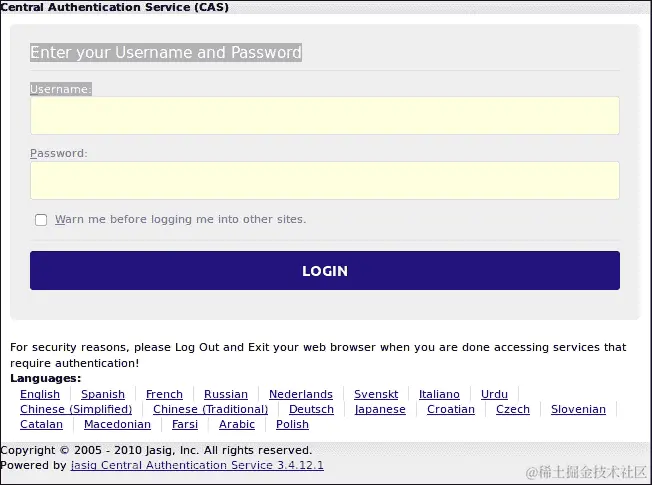The height and width of the screenshot is (485, 652).
Task: Select Farsi language link
Action: coord(185,424)
